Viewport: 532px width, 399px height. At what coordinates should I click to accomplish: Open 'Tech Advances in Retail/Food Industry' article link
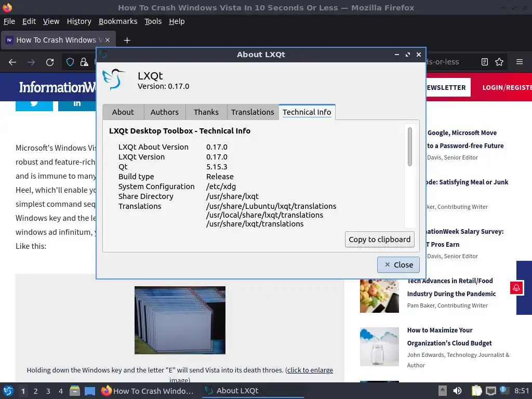click(451, 287)
